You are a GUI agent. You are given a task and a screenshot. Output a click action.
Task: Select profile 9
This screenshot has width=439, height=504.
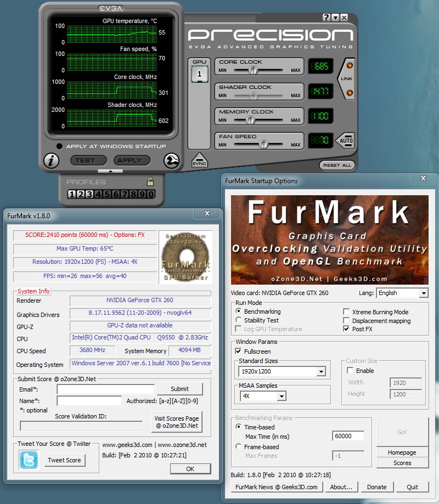[142, 194]
